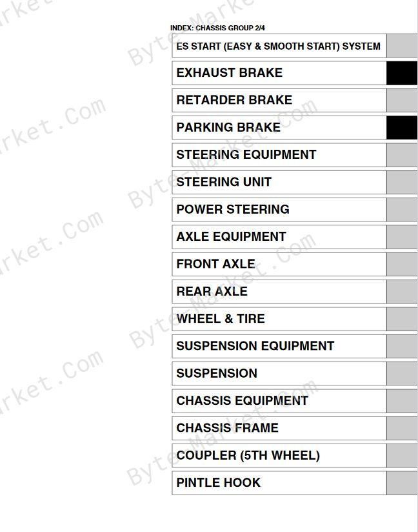Choose the WHEEL & TIRE entry

(x=279, y=319)
